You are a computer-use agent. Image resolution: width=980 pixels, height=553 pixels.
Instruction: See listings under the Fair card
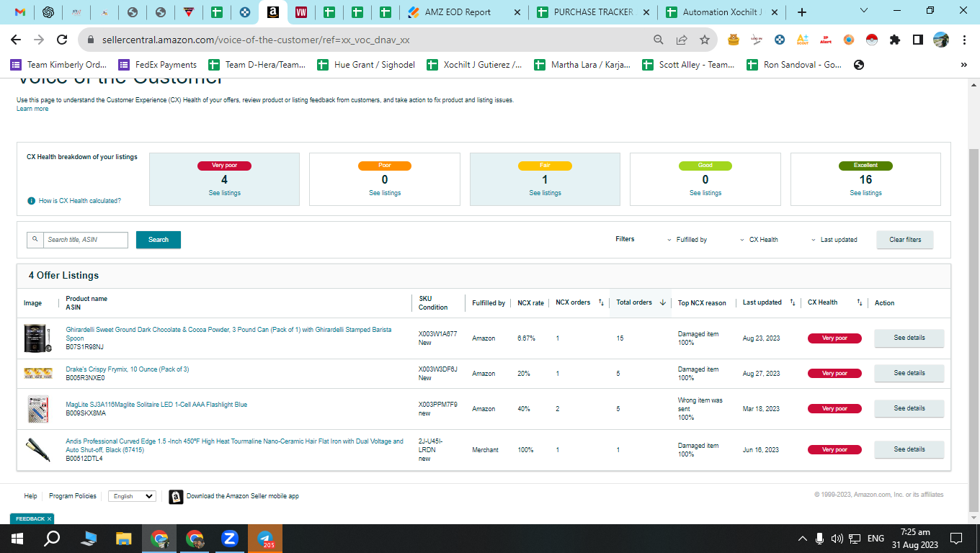click(x=545, y=193)
